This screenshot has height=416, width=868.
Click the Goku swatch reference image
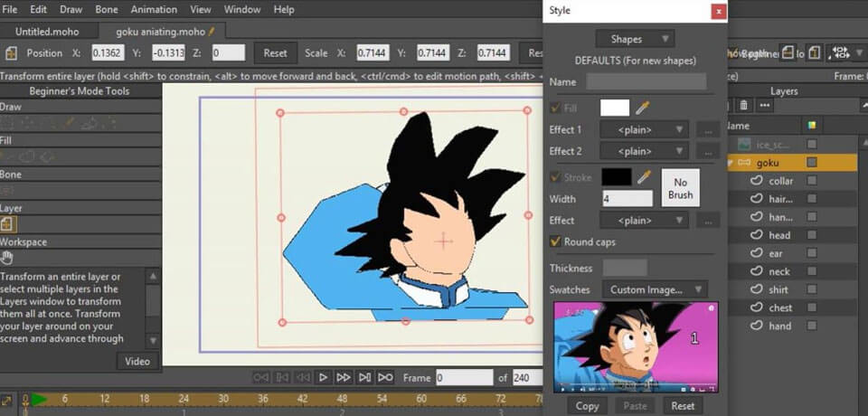click(x=636, y=347)
